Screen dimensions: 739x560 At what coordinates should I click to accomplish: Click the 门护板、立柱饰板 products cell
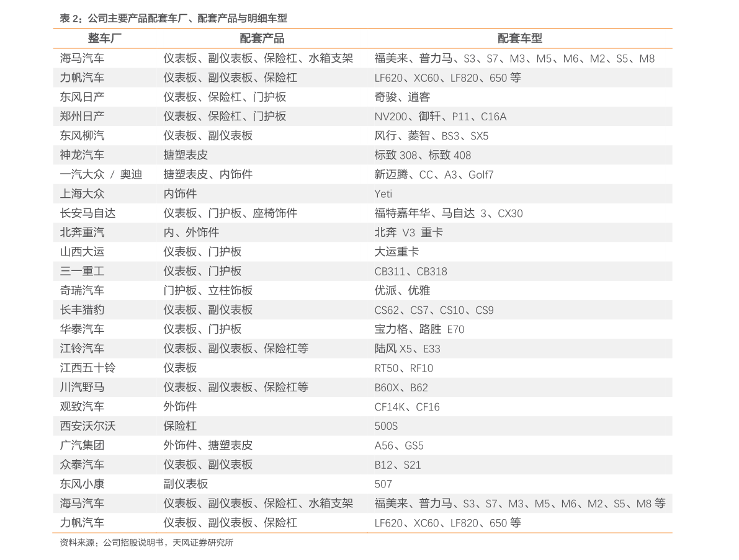[208, 290]
